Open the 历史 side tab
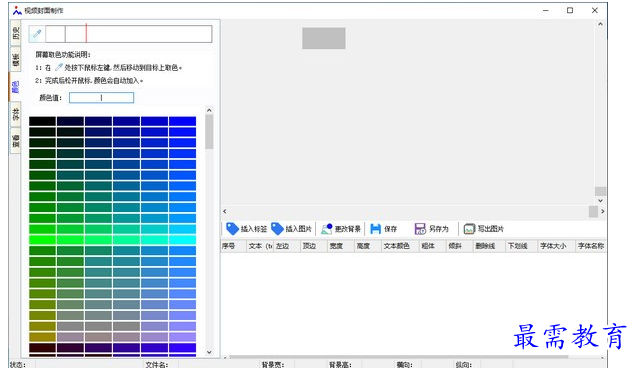 15,33
